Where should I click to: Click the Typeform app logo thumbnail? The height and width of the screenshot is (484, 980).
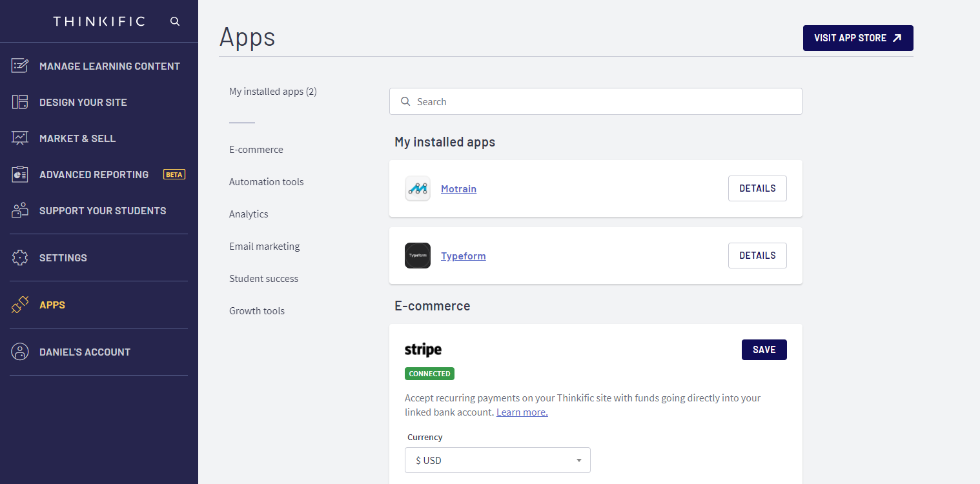pos(418,256)
